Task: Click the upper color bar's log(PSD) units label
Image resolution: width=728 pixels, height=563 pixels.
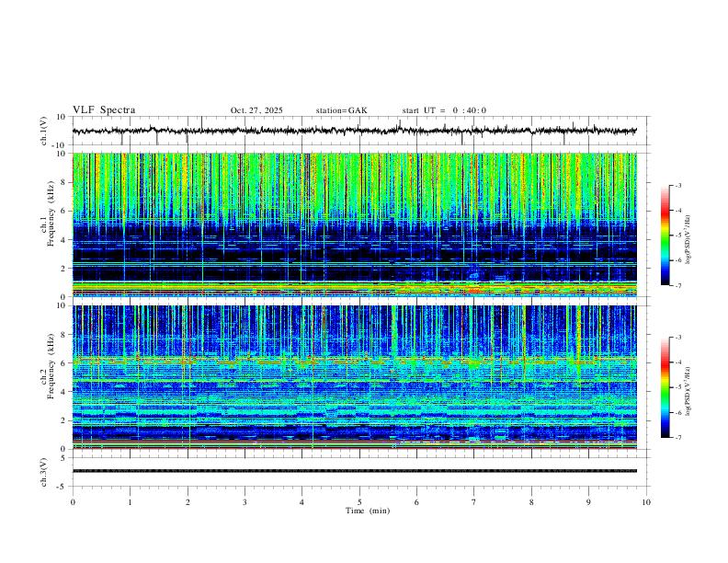Action: [688, 240]
